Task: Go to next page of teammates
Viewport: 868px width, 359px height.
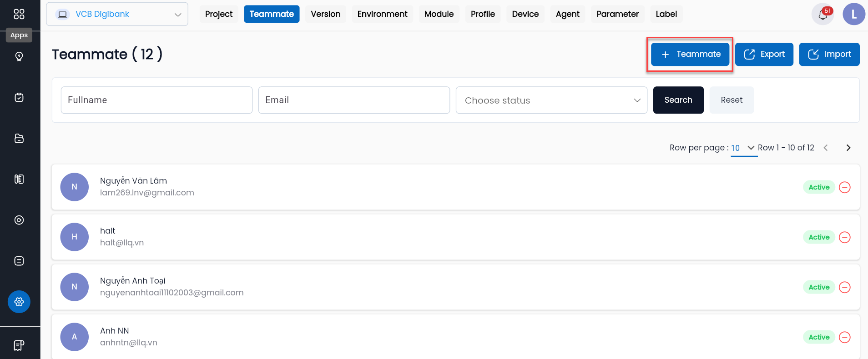Action: (848, 148)
